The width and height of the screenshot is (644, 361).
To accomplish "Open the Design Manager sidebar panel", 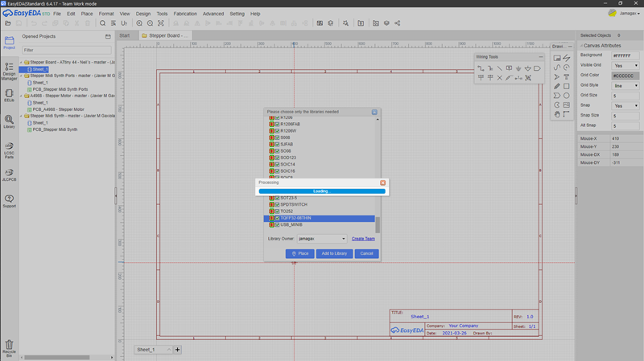I will coord(9,72).
